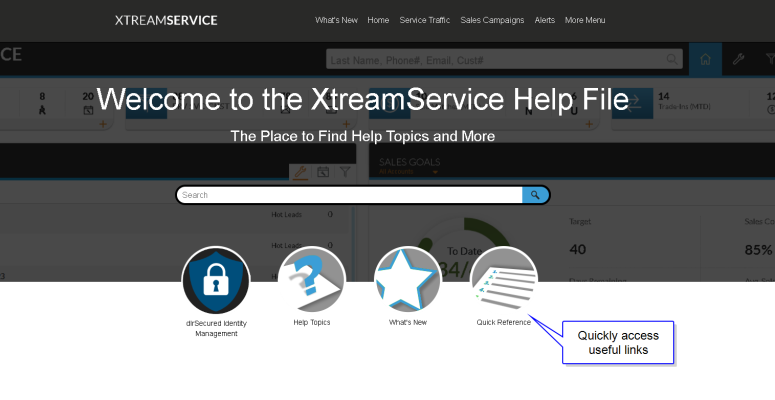
Task: Click Alerts in the navigation bar
Action: (x=545, y=20)
